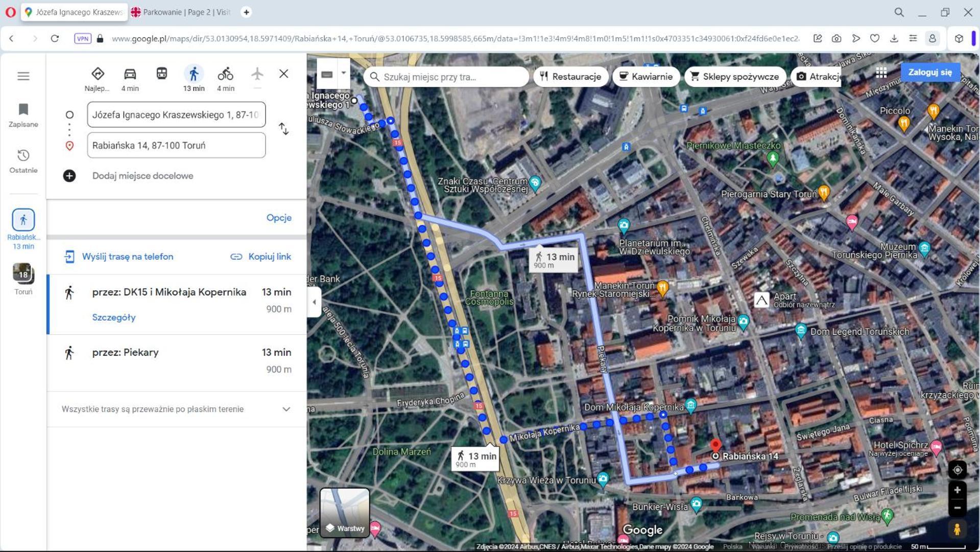
Task: Filter by Restauracje chip
Action: [570, 77]
